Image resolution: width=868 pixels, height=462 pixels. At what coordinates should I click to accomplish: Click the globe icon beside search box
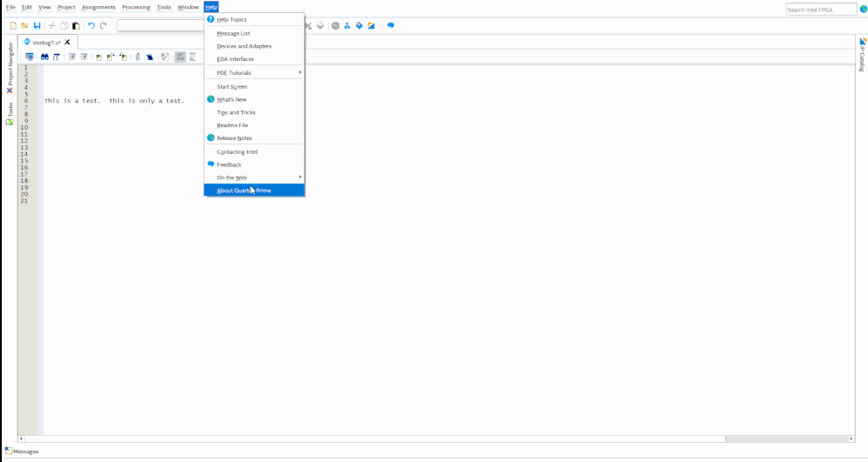[864, 10]
